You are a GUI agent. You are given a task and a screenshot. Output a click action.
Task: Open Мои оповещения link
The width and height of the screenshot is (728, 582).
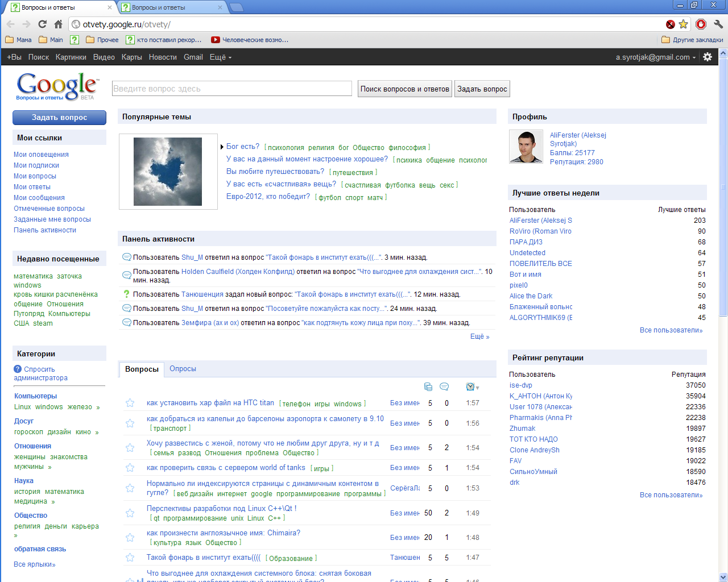(x=41, y=155)
